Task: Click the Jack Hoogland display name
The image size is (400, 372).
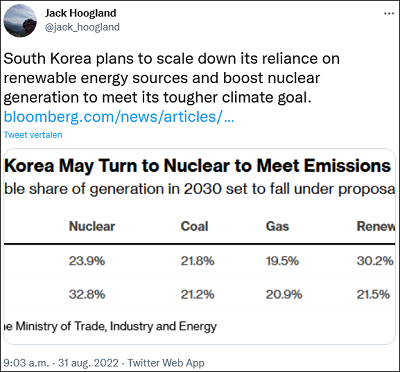Action: click(80, 13)
